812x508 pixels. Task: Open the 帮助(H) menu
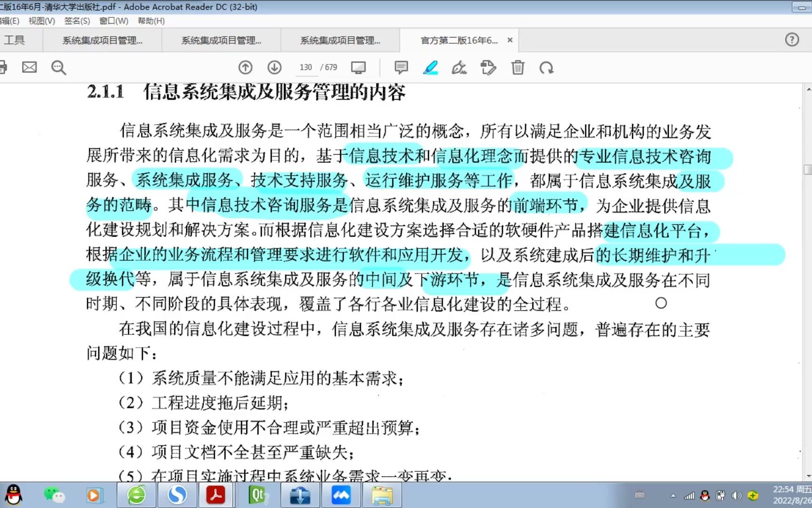point(151,21)
